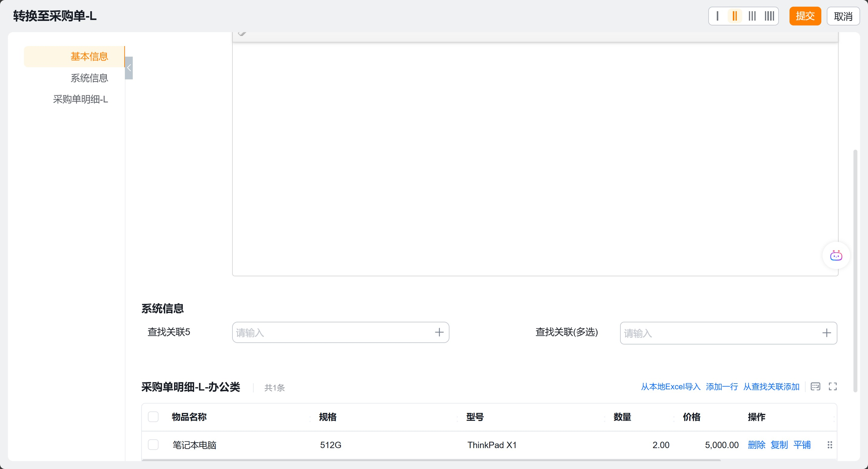
Task: Click the table display settings icon
Action: pos(816,387)
